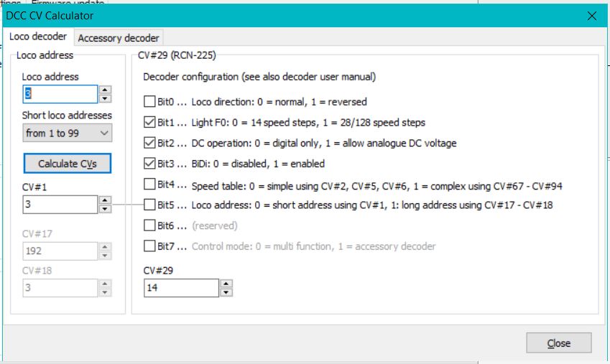Screen dimensions: 610x364
Task: Uncheck Bit1 Light F0 speed steps
Action: pos(149,122)
